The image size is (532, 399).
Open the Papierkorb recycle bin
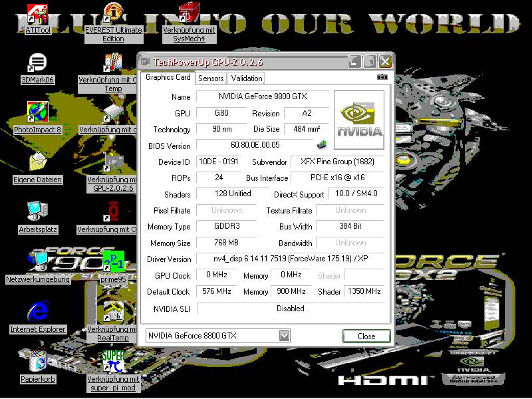(37, 360)
